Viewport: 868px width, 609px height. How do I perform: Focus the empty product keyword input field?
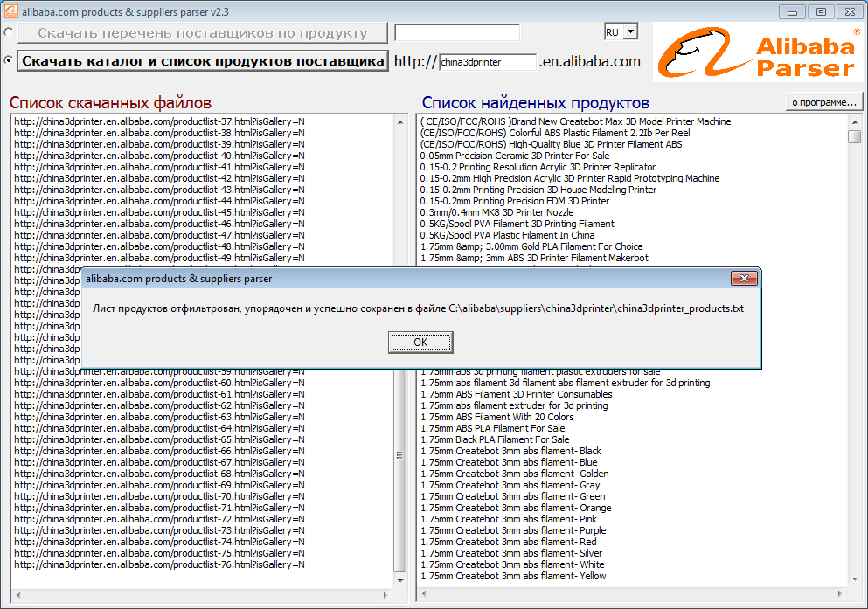pyautogui.click(x=457, y=32)
